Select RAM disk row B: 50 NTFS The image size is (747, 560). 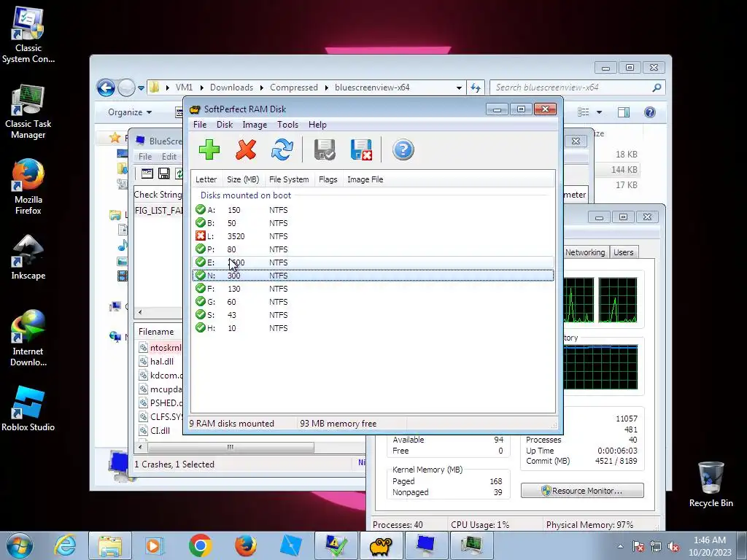pyautogui.click(x=373, y=223)
